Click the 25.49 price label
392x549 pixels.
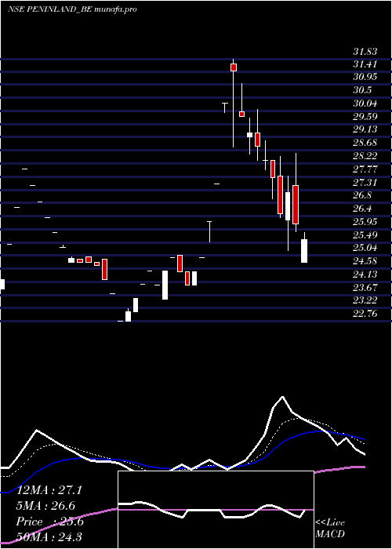pos(365,235)
